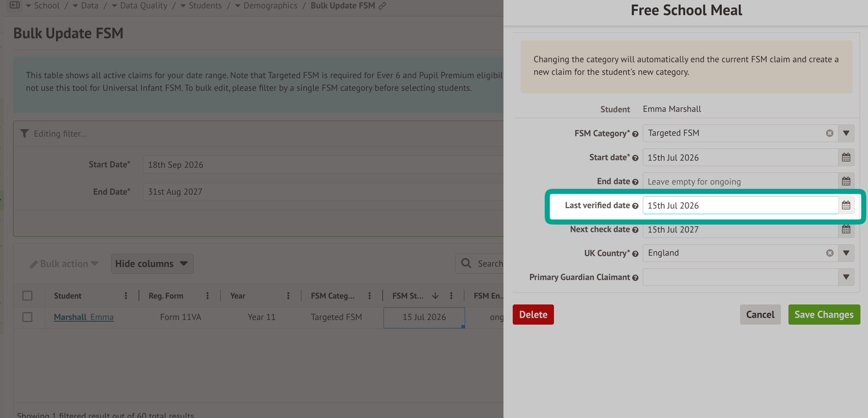Open calendar for Last verified date
The height and width of the screenshot is (418, 868).
846,205
